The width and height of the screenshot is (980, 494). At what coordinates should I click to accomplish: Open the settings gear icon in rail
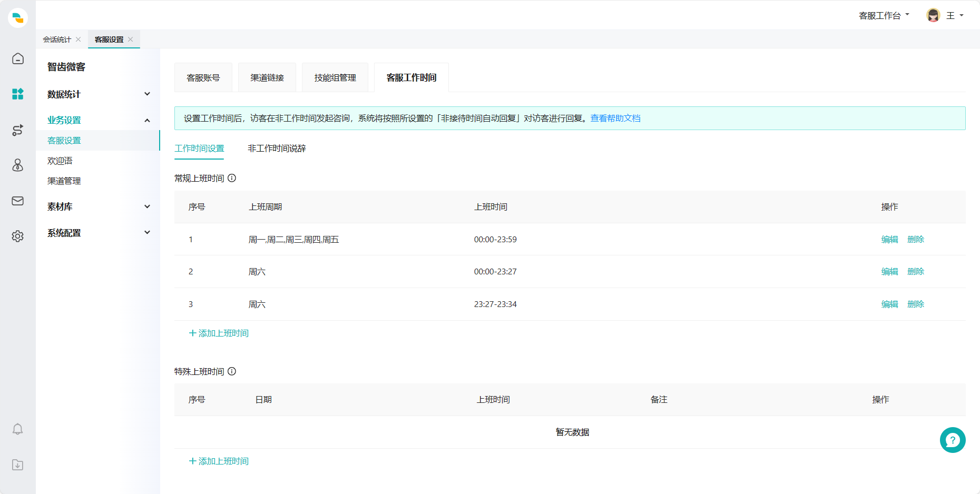[18, 236]
